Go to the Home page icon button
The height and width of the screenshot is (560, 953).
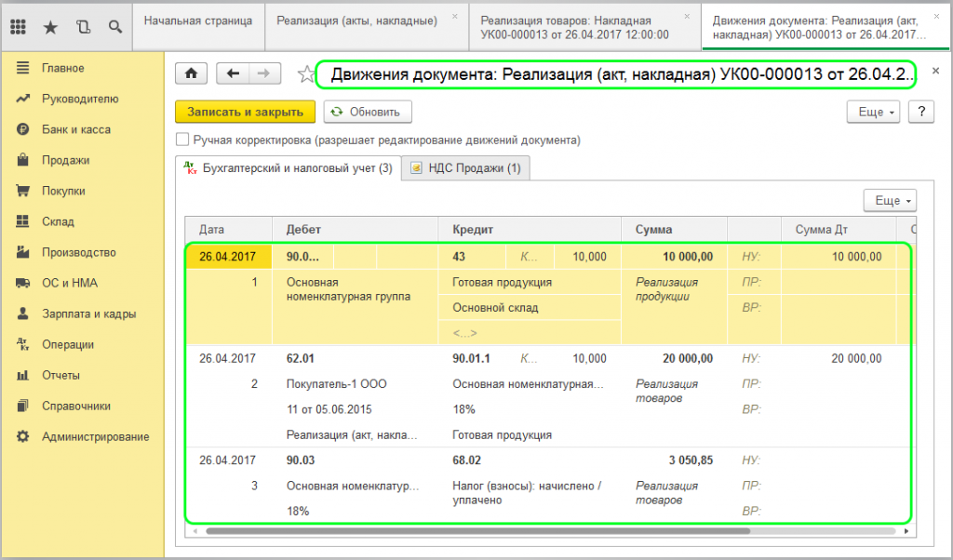pos(192,73)
